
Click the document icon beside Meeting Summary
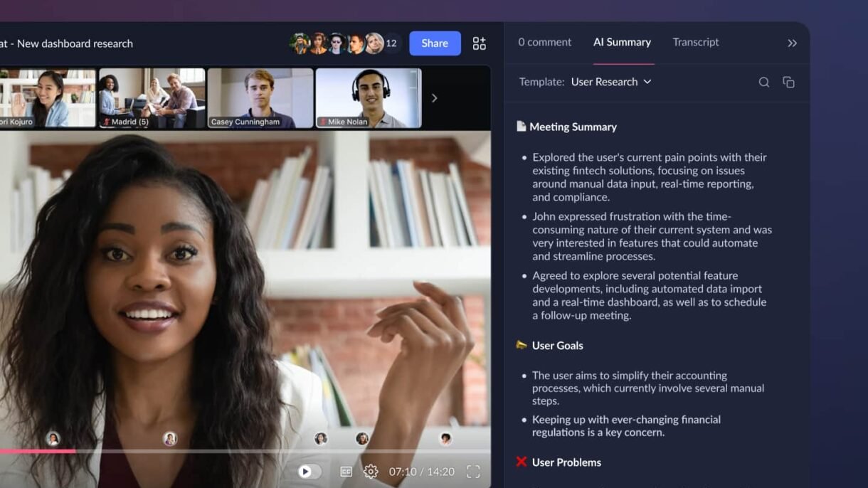click(x=522, y=127)
